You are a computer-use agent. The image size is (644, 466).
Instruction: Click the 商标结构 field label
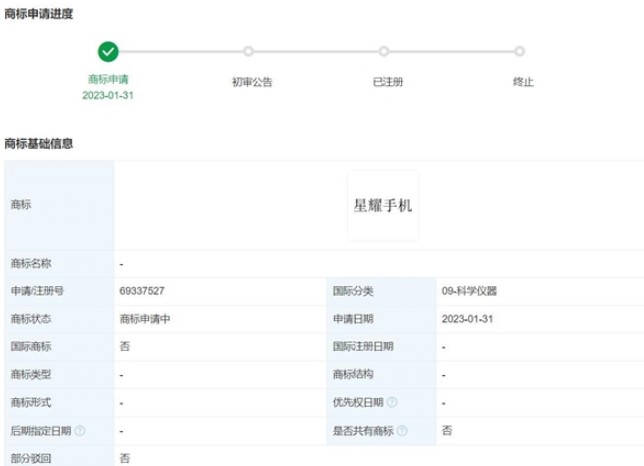click(353, 374)
